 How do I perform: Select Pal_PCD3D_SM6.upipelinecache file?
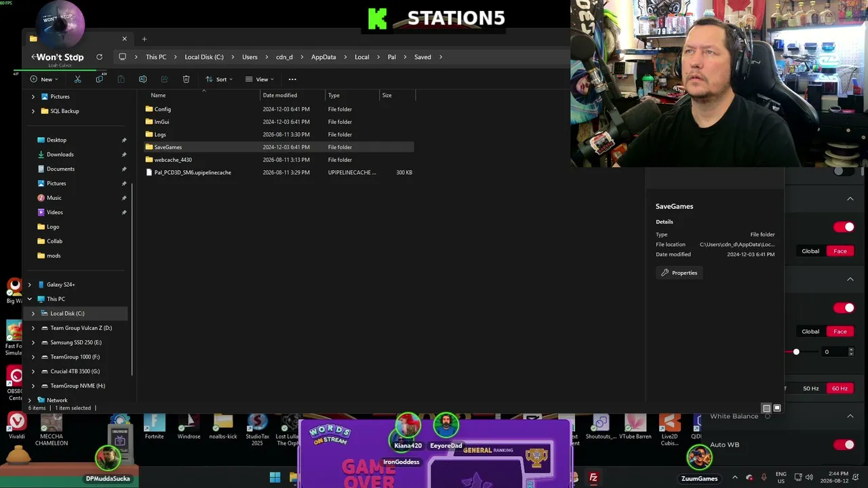tap(278, 172)
